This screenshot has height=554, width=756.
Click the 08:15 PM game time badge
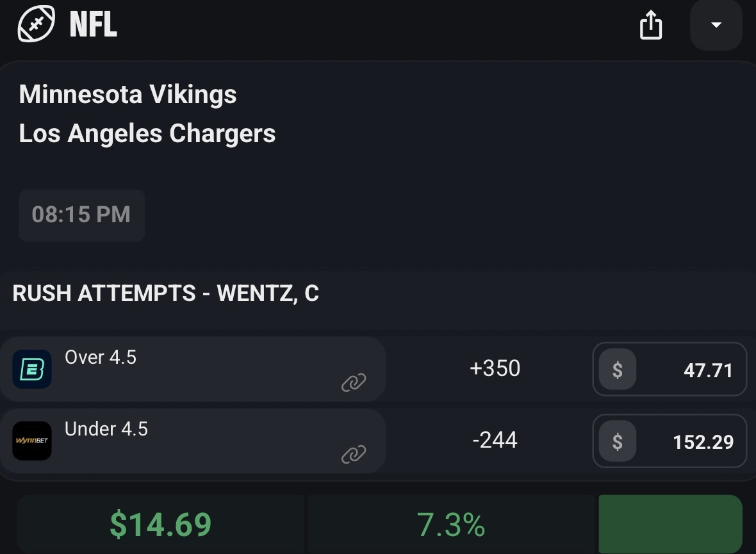81,215
